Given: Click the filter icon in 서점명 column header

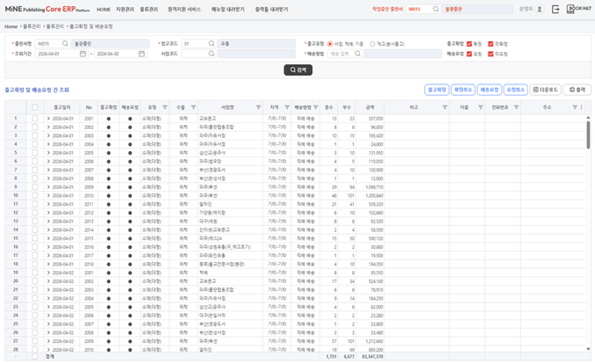Looking at the screenshot, I should point(259,107).
